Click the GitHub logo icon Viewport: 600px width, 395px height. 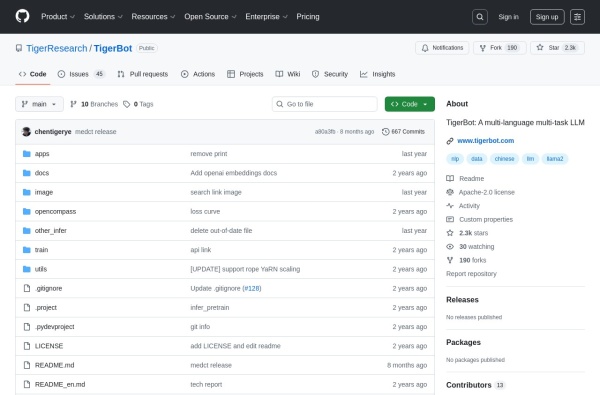coord(22,16)
